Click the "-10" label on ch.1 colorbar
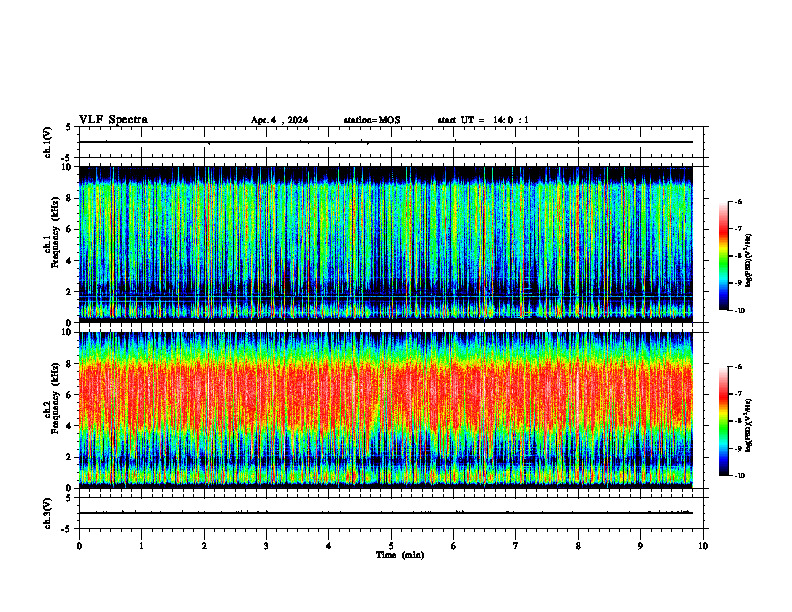Viewport: 792px width, 612px height. [x=739, y=310]
